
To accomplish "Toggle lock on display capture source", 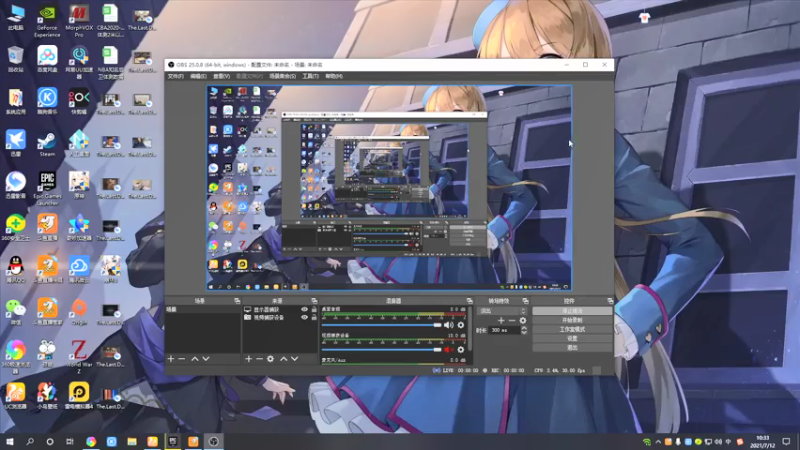I will (x=314, y=309).
